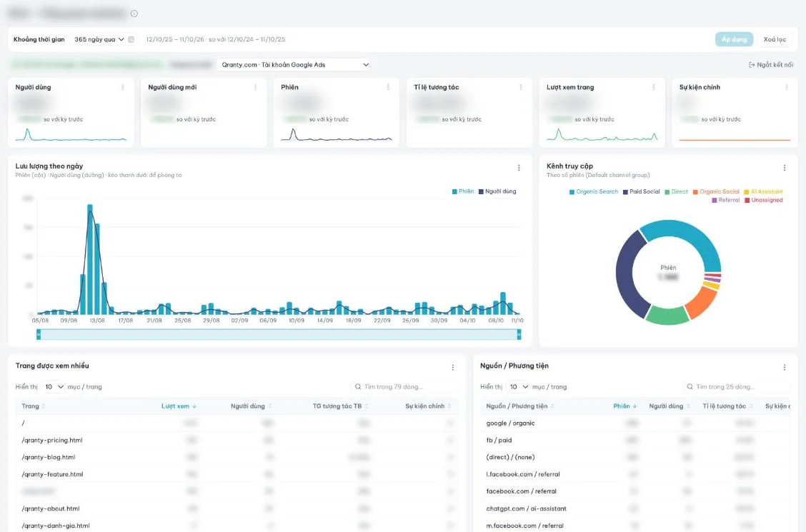The height and width of the screenshot is (532, 806).
Task: Toggle Paid Social in the channel legend
Action: pos(641,191)
